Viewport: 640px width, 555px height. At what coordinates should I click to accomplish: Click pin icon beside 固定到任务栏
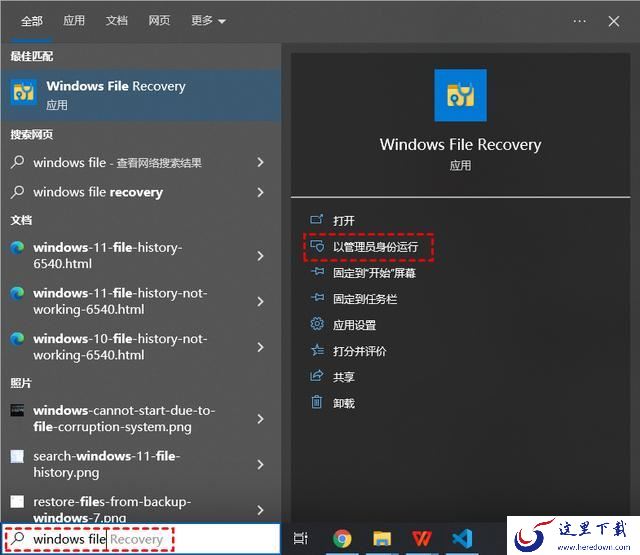coord(317,298)
